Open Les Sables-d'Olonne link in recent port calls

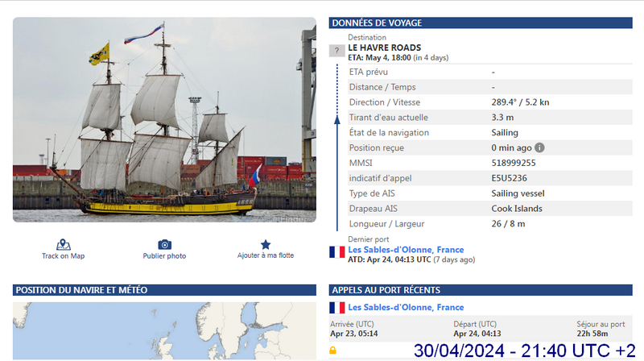406,307
